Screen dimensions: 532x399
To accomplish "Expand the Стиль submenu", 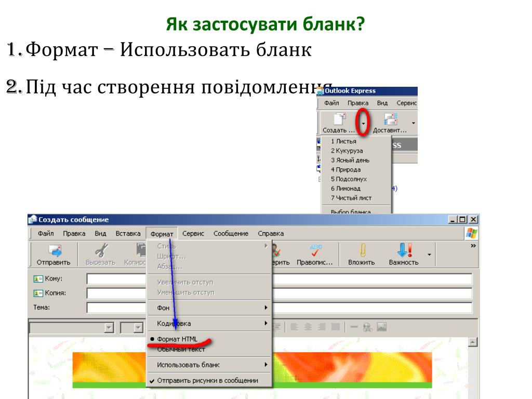I will point(209,246).
